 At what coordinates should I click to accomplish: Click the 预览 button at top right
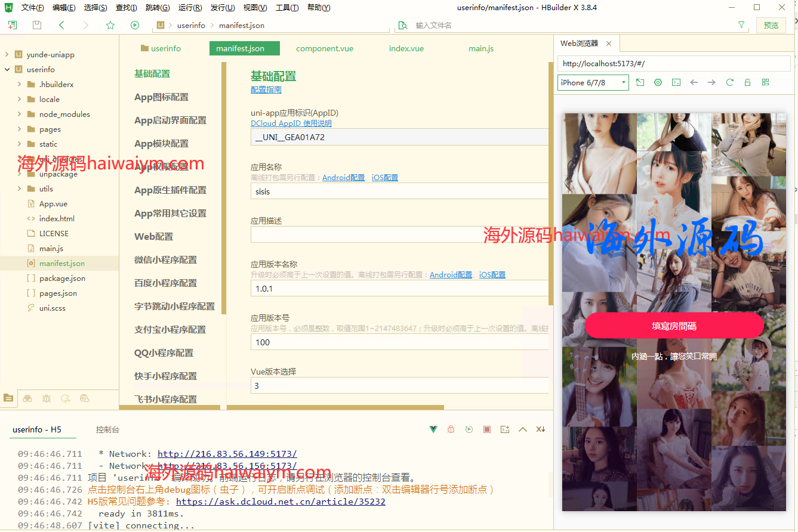click(x=771, y=25)
